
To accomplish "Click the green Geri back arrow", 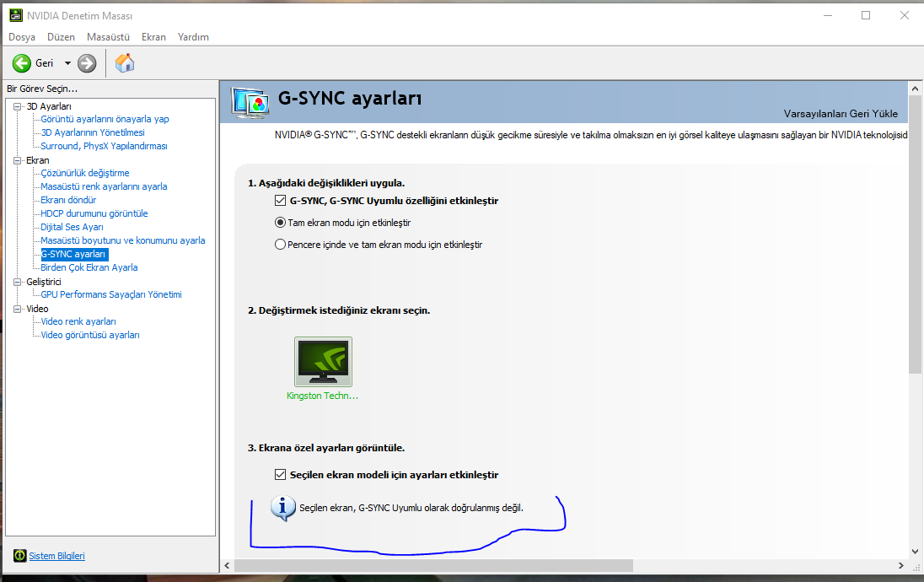I will coord(22,63).
